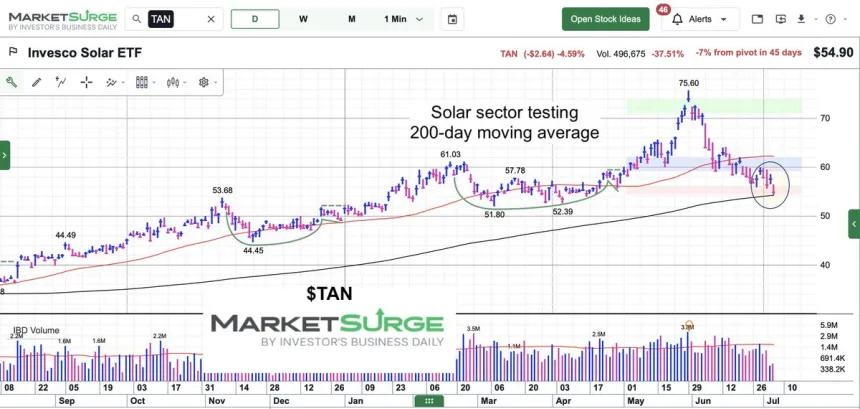This screenshot has width=860, height=409.
Task: Select the wrench tool in chart toolbar
Action: point(11,82)
